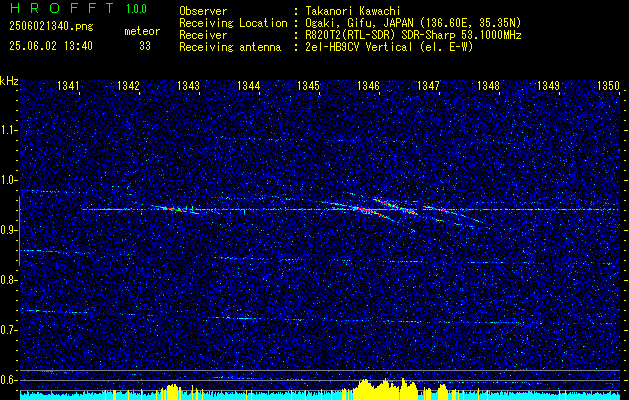Click the 1344 time marker
Image resolution: width=629 pixels, height=400 pixels.
coord(248,86)
